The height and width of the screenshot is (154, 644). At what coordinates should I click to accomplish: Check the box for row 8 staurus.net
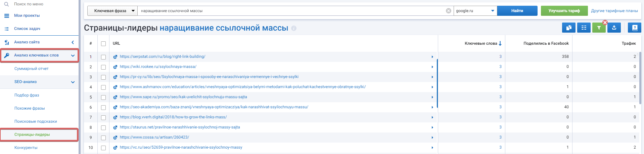(103, 128)
